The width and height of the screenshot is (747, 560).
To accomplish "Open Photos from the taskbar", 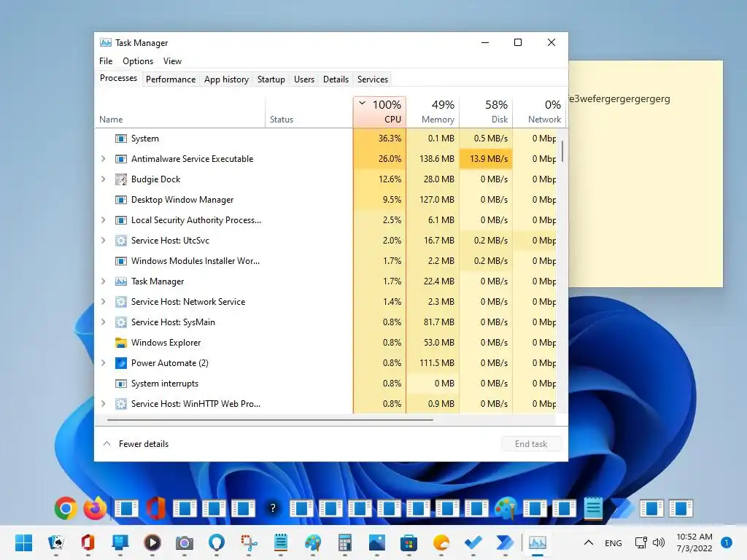I will click(377, 542).
